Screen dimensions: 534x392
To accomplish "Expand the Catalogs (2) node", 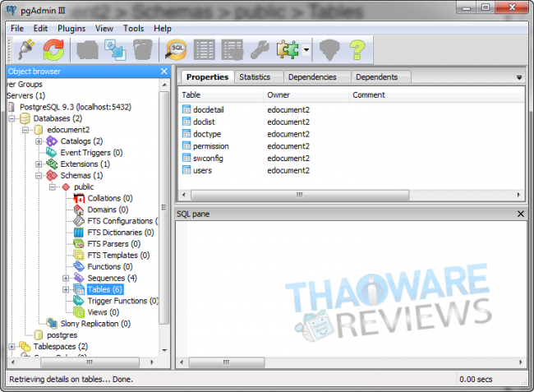I will pyautogui.click(x=39, y=141).
